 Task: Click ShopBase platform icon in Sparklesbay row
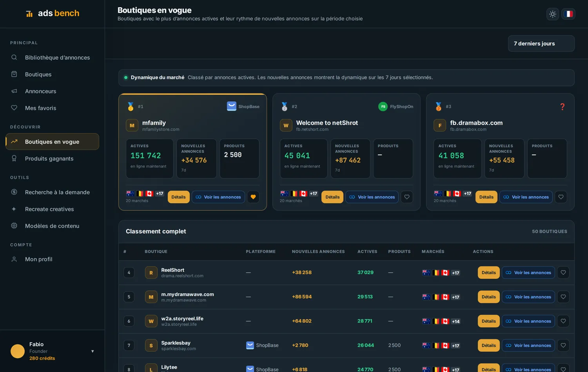click(250, 345)
